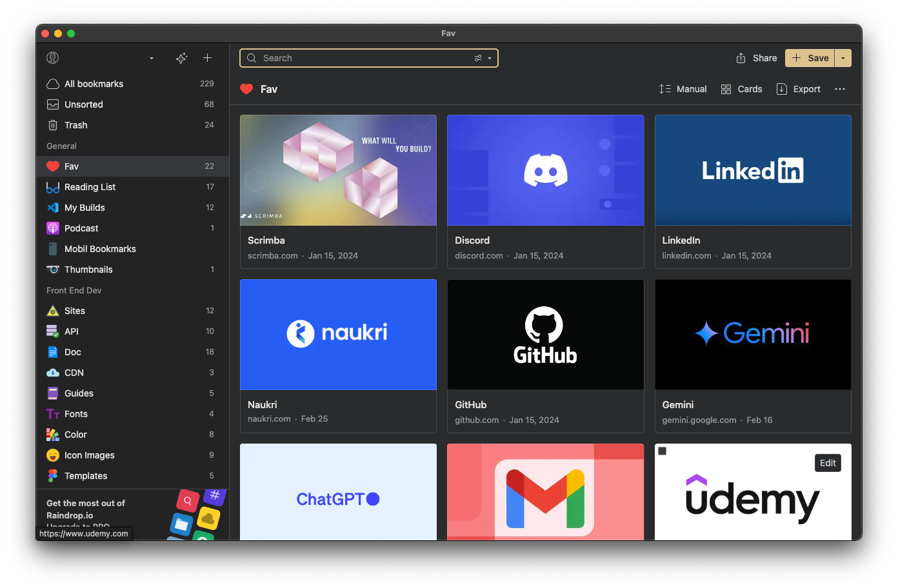
Task: Open the user profile avatar icon
Action: (53, 58)
